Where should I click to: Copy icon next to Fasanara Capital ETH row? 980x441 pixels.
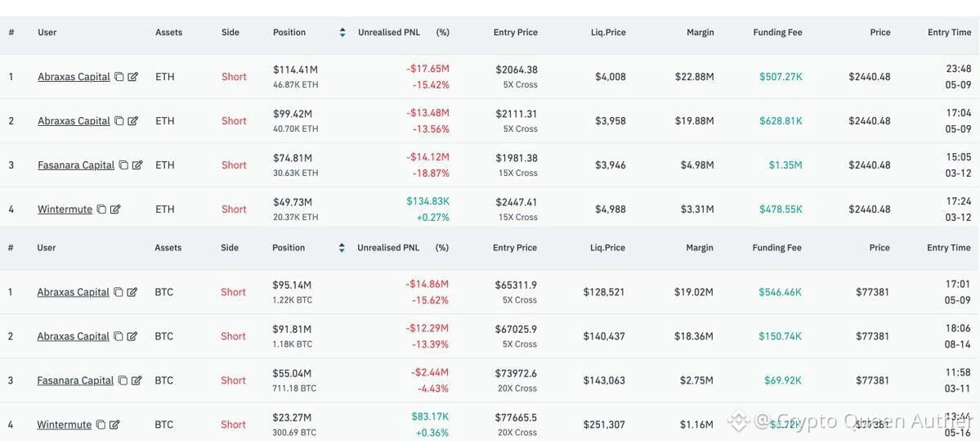(123, 165)
